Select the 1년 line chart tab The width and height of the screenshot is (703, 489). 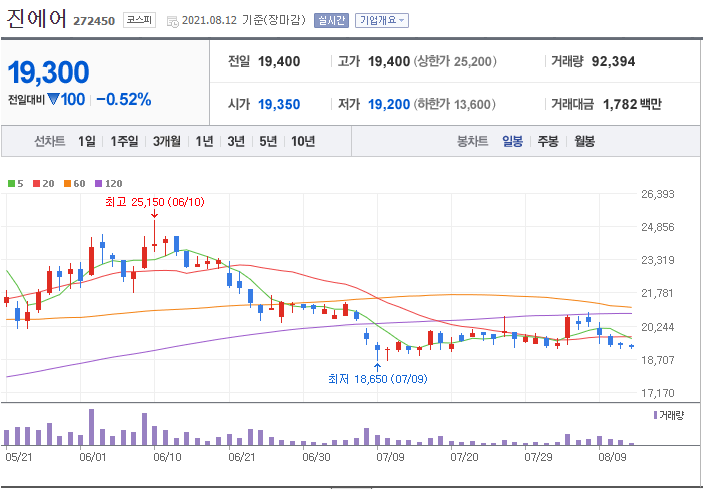204,142
